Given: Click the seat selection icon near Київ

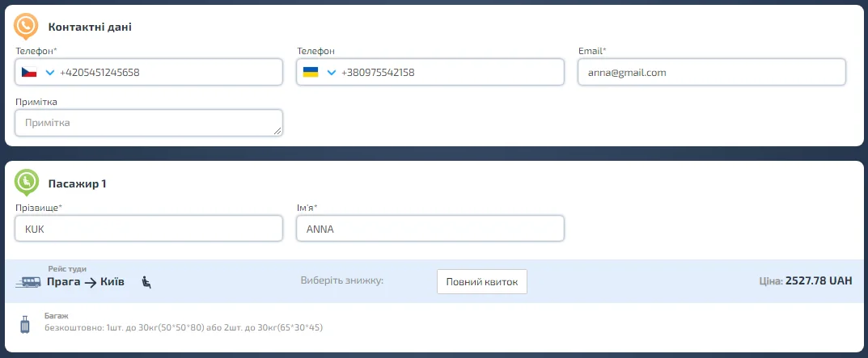Looking at the screenshot, I should click(146, 282).
